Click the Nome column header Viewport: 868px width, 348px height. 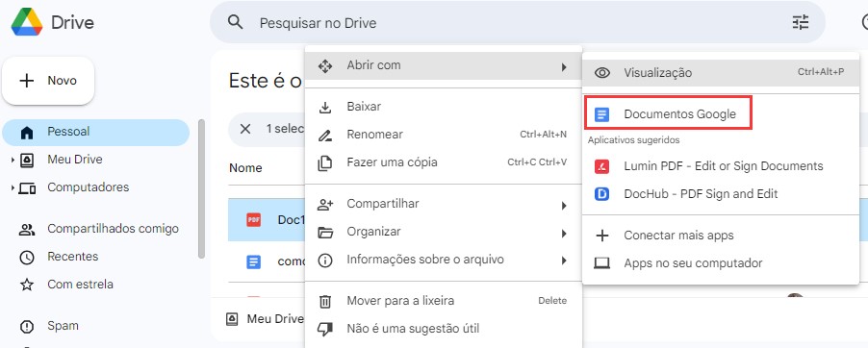click(x=245, y=167)
